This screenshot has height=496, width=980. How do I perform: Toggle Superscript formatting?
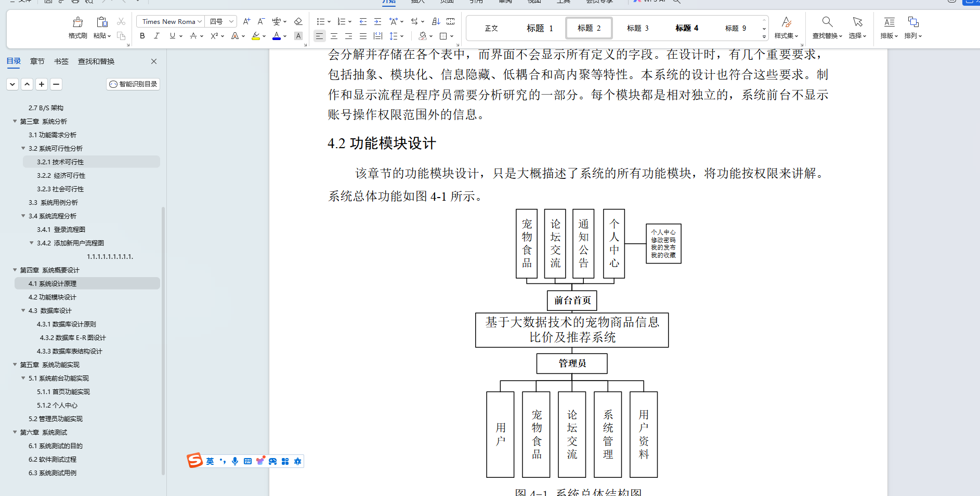point(214,36)
